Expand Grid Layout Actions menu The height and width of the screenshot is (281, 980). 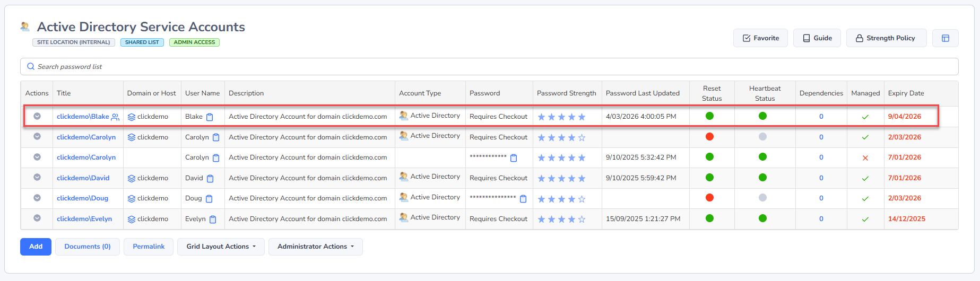[221, 247]
